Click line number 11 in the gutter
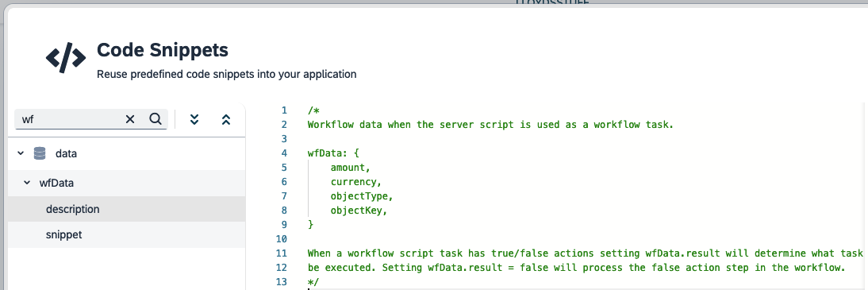This screenshot has width=868, height=290. [281, 253]
